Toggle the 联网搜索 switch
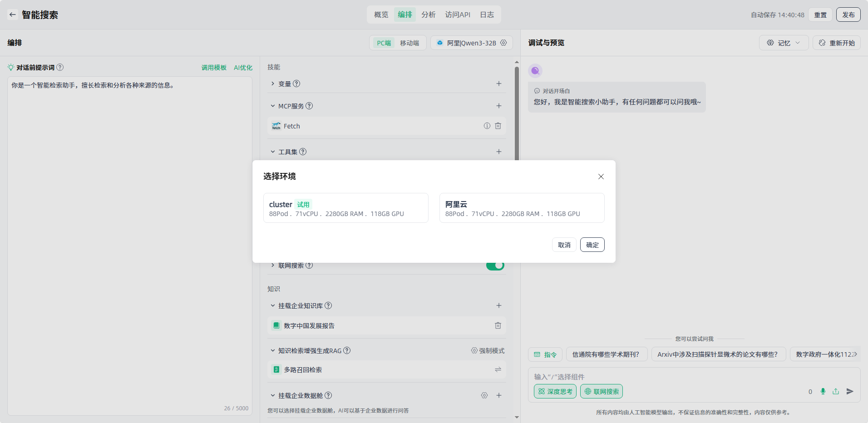Image resolution: width=868 pixels, height=423 pixels. pos(495,266)
